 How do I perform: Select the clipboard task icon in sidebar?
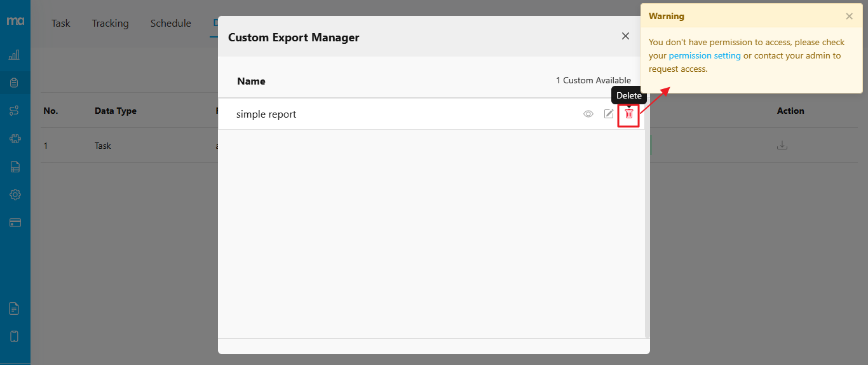tap(15, 83)
